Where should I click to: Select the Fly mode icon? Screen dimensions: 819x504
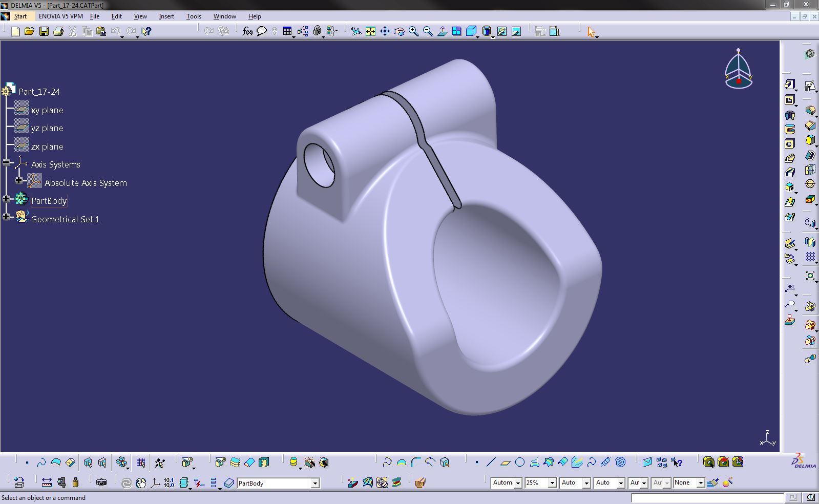(x=356, y=32)
